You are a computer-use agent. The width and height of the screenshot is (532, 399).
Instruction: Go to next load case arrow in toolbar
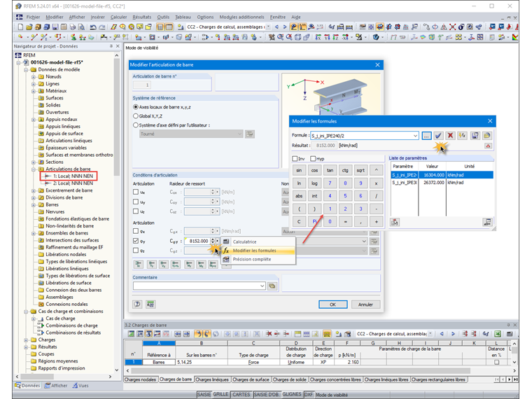(x=285, y=27)
